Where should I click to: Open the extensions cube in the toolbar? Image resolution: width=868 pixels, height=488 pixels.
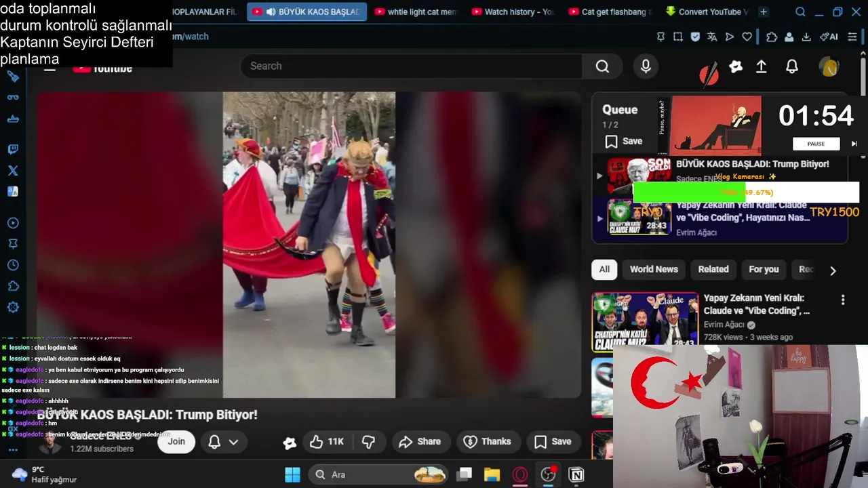(x=772, y=37)
